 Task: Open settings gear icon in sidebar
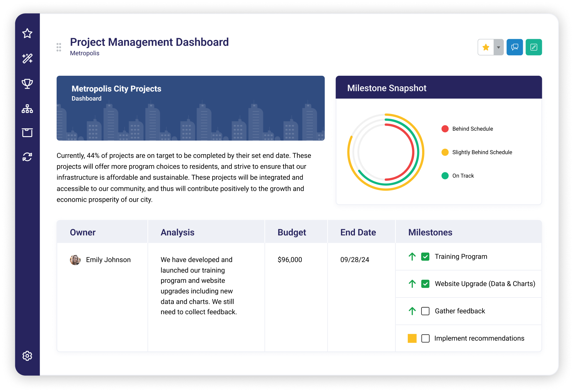pyautogui.click(x=27, y=356)
